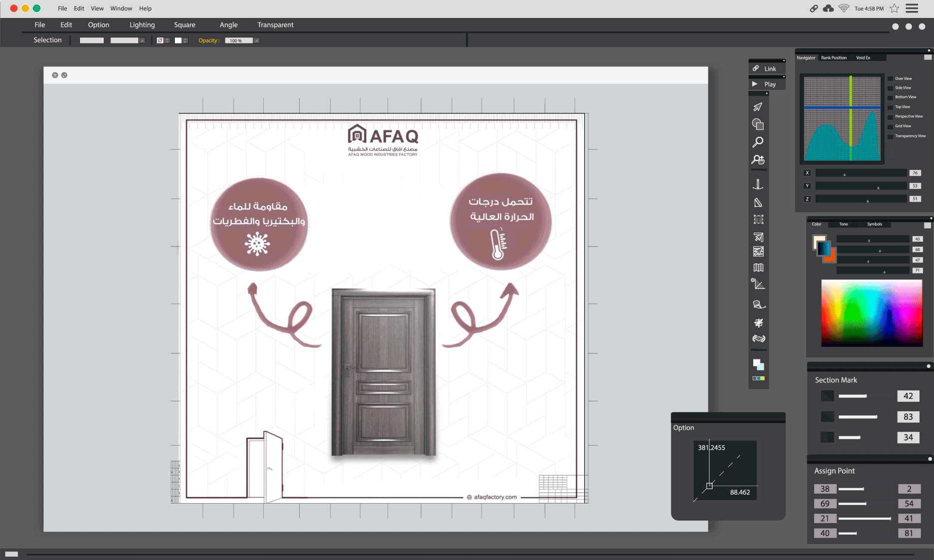This screenshot has height=560, width=934.
Task: Click the Play button
Action: [x=766, y=84]
